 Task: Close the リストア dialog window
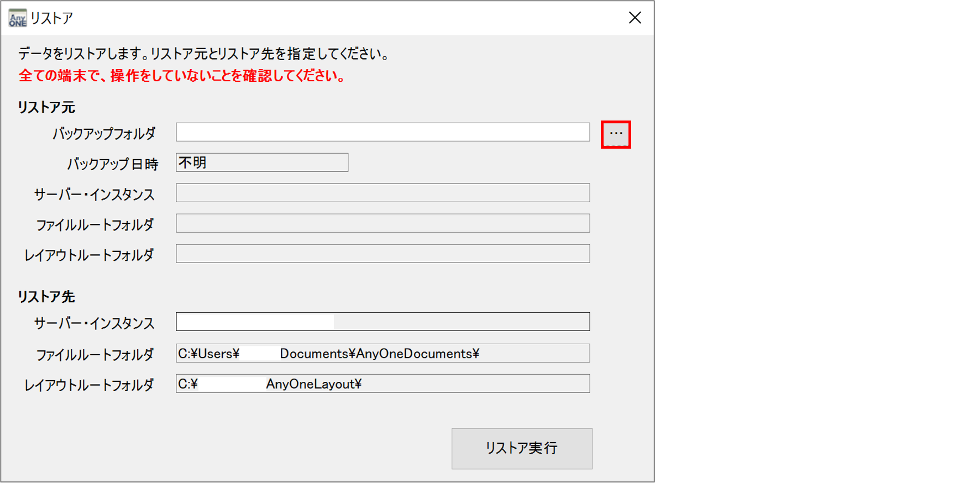[x=635, y=18]
